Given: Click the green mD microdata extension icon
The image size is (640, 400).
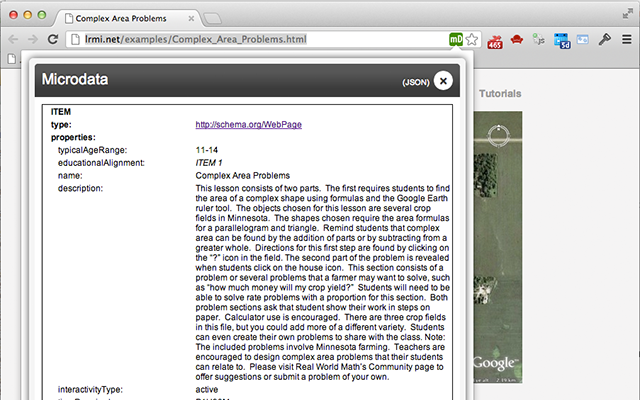Looking at the screenshot, I should pyautogui.click(x=456, y=40).
